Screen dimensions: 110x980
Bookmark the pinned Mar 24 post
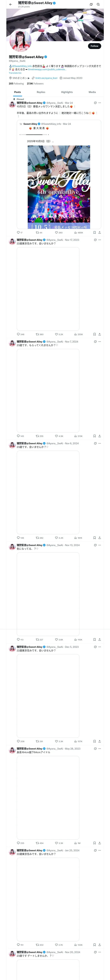pos(95,232)
